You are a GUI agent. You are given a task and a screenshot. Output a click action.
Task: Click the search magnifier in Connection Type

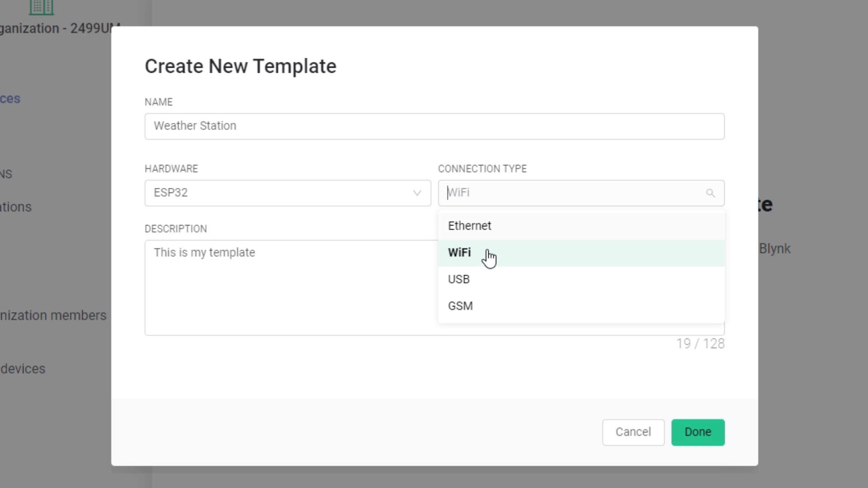click(x=710, y=193)
